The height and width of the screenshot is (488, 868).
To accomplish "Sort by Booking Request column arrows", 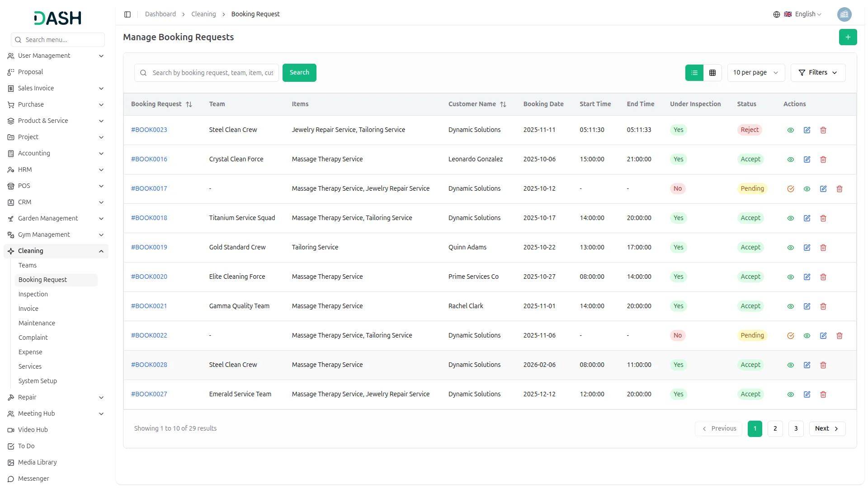I will pos(189,104).
